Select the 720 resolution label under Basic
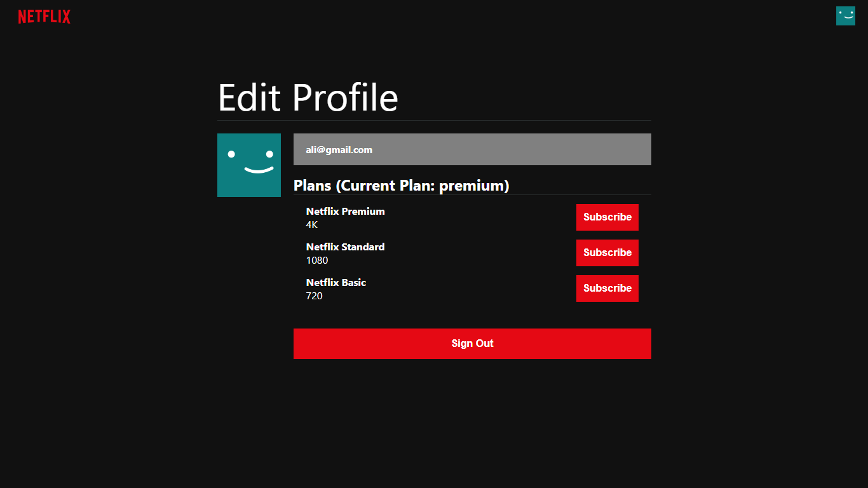This screenshot has width=868, height=488. [314, 295]
